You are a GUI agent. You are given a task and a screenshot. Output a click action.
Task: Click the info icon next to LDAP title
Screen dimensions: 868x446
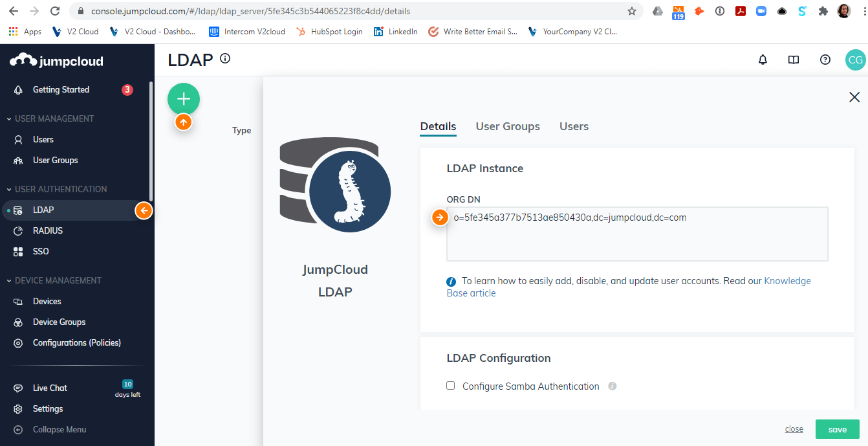[x=225, y=58]
